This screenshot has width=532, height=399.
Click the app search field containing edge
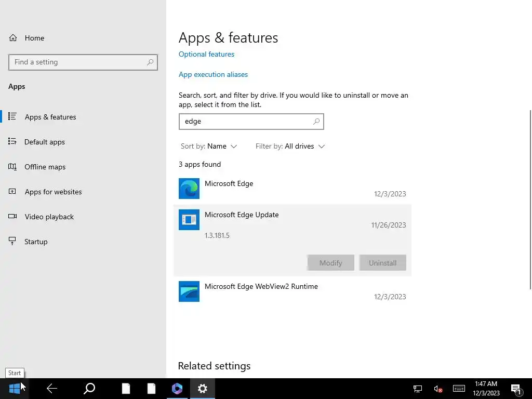(251, 122)
